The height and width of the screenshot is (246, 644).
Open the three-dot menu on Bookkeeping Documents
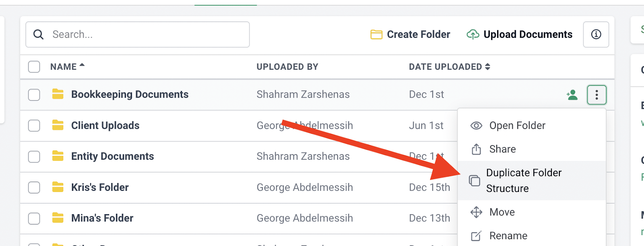(x=597, y=95)
